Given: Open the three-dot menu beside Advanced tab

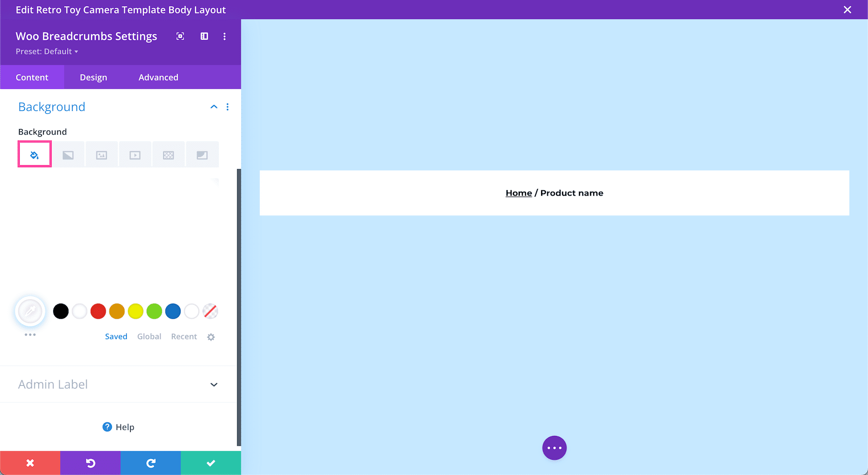Looking at the screenshot, I should click(x=224, y=36).
